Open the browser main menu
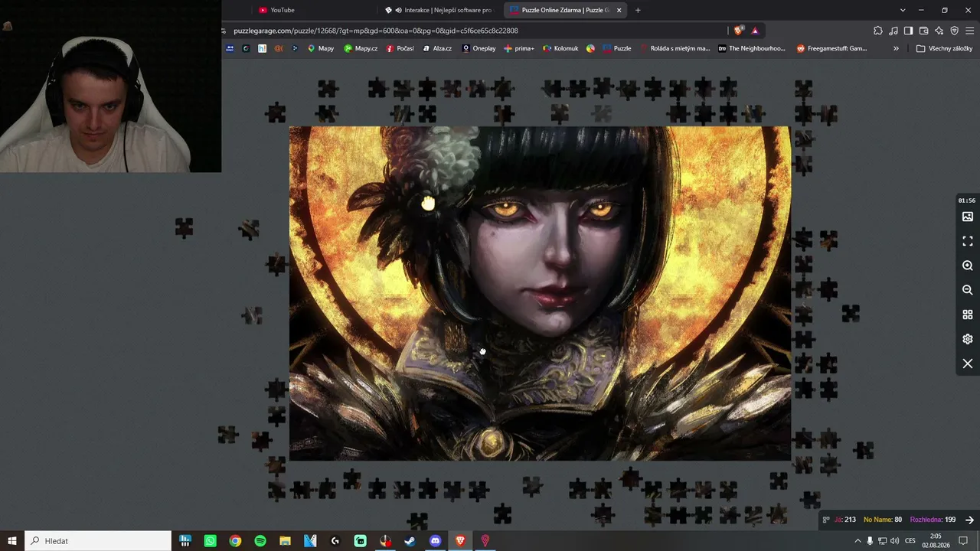The image size is (980, 551). tap(970, 31)
